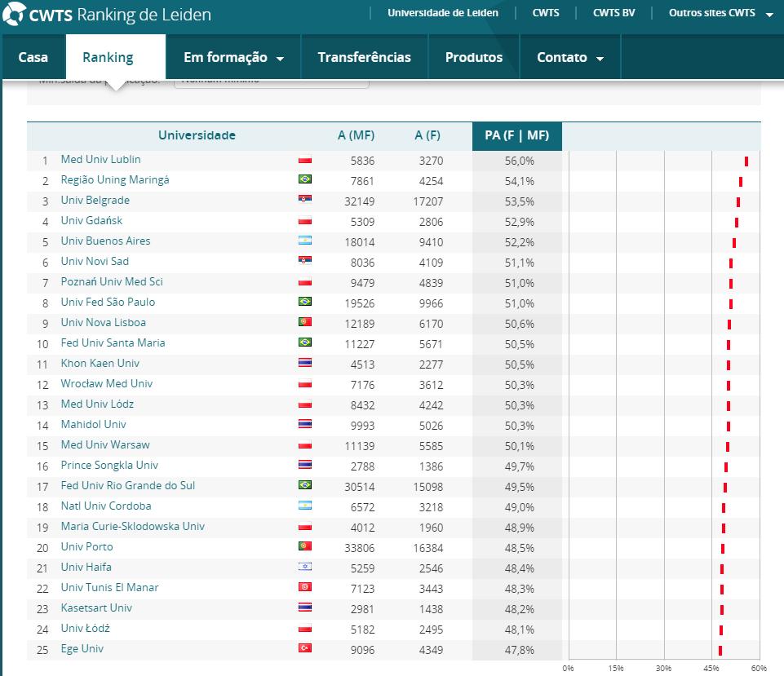Screen dimensions: 784x676
Task: Click Thailand flag beside Khon Kaen Univ
Action: tap(305, 364)
